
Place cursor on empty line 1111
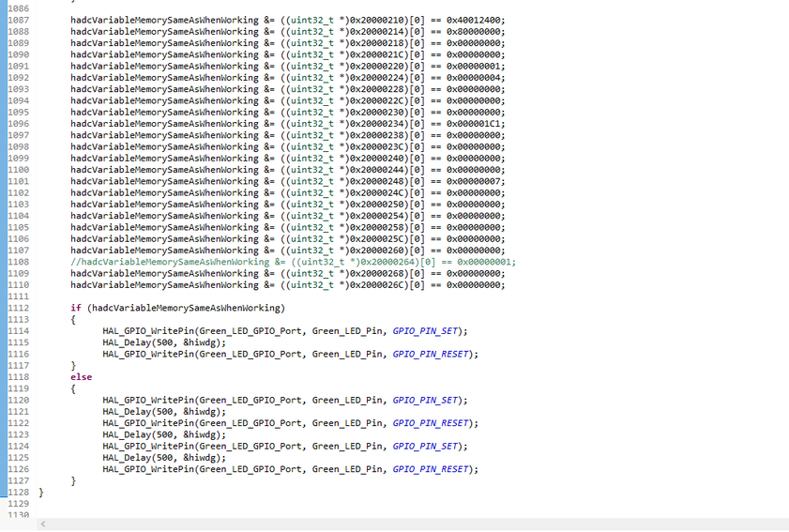pyautogui.click(x=188, y=296)
